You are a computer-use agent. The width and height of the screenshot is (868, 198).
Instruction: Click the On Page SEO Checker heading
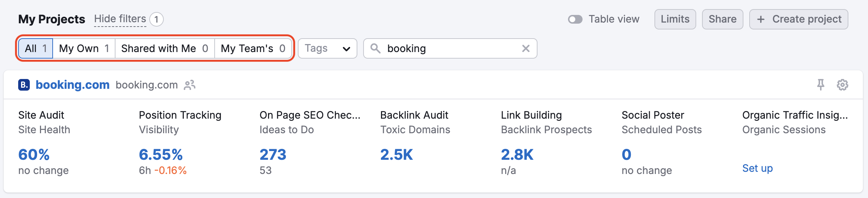tap(310, 115)
